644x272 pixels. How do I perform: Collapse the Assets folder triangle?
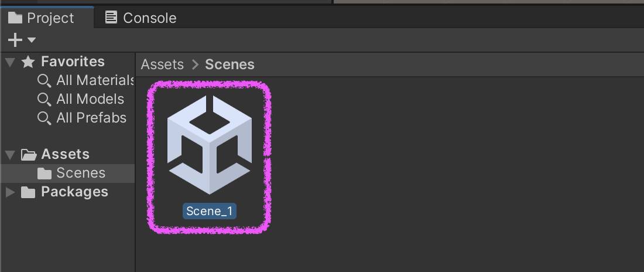(x=10, y=155)
